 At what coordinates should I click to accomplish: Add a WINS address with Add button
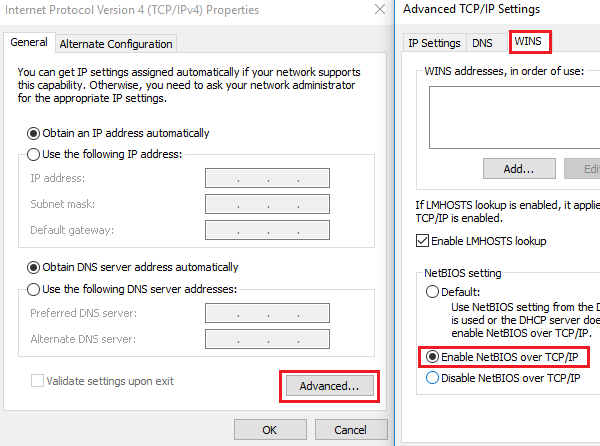coord(519,169)
